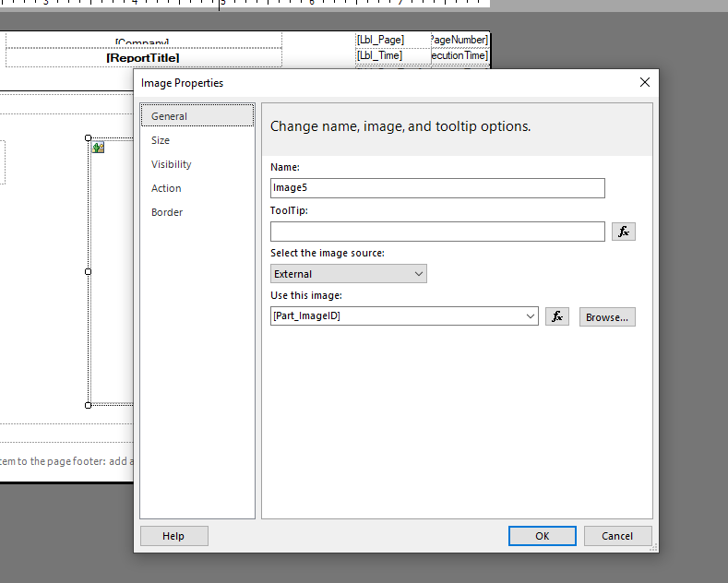Click into the empty ToolTip field
The image size is (728, 583).
point(437,232)
